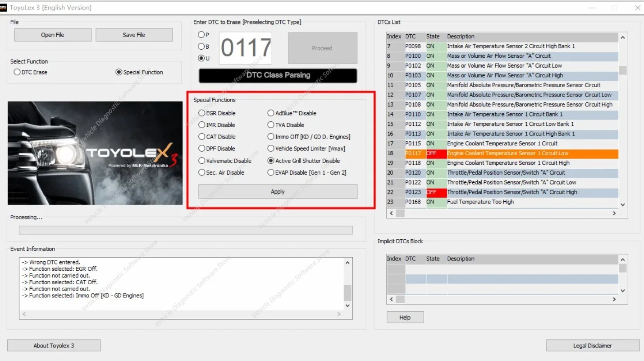This screenshot has width=644, height=361.
Task: Click the DTC code input field showing 0117
Action: (246, 48)
